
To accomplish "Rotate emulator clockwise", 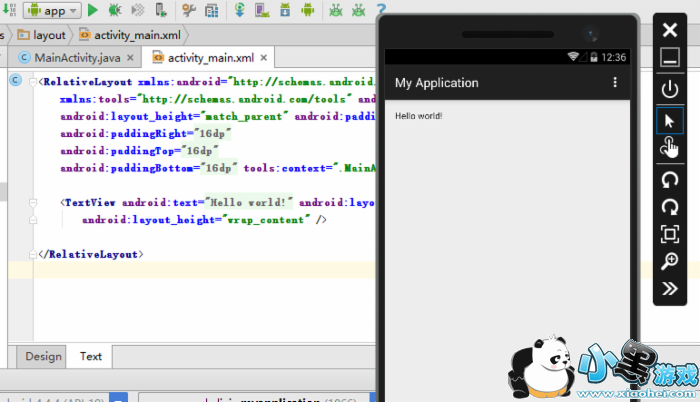I will pyautogui.click(x=670, y=206).
